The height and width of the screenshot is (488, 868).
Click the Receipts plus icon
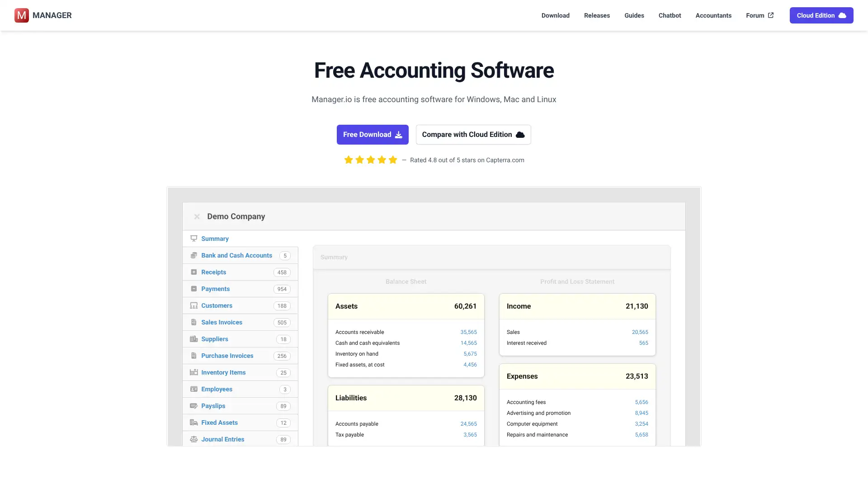tap(193, 272)
